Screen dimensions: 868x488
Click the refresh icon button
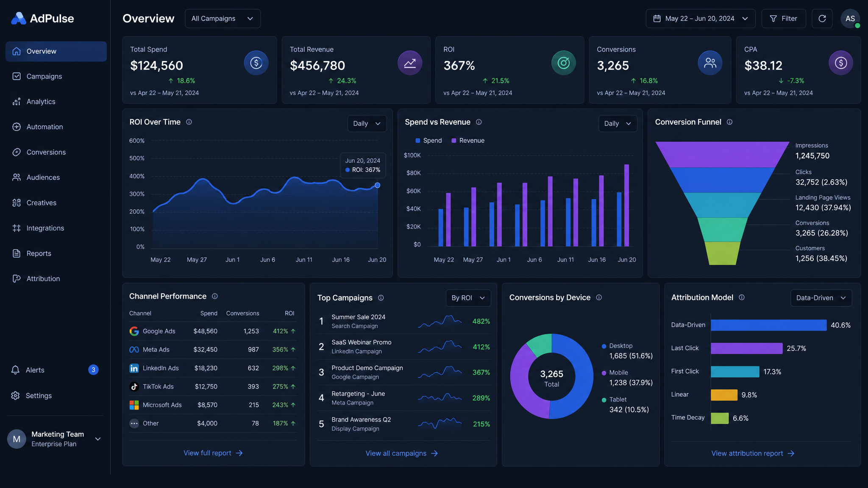(822, 19)
